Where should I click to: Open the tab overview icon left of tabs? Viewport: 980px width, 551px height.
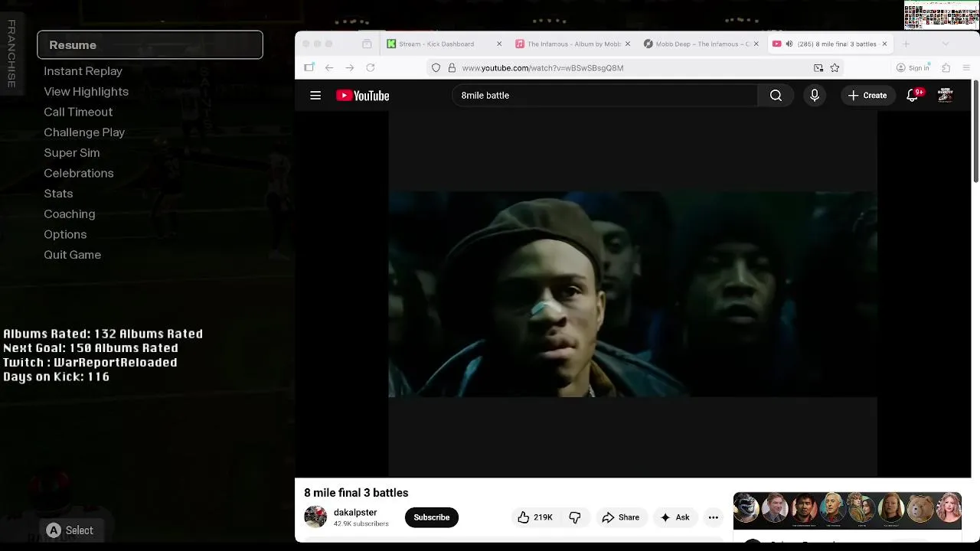coord(367,44)
